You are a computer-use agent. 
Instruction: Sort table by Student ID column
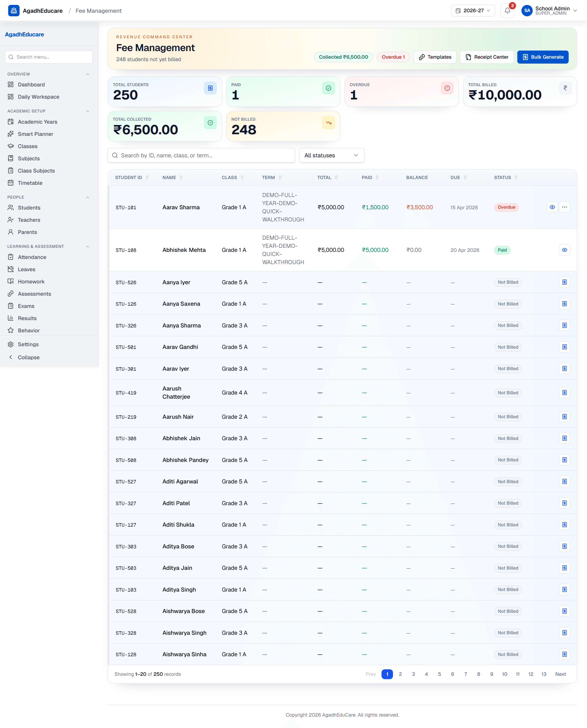[x=132, y=177]
